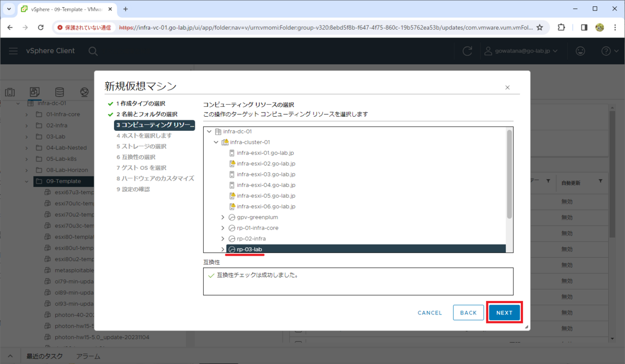
Task: Go to step 2 名前とフォルダの選択
Action: point(147,114)
